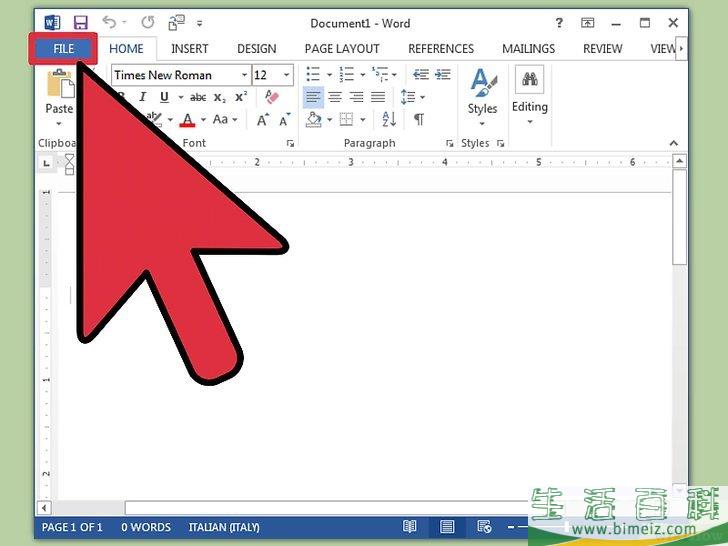Click Decrease Indent icon

point(421,74)
